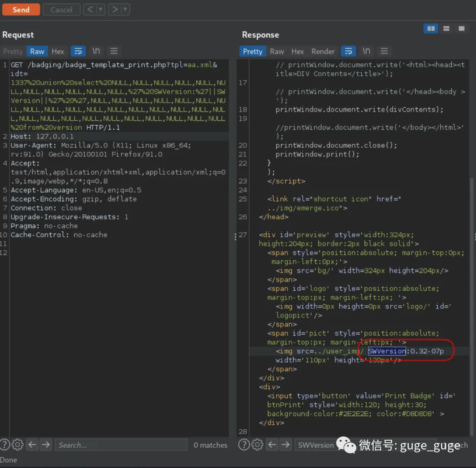Open the back history dropdown arrow
This screenshot has width=476, height=468.
[x=101, y=9]
